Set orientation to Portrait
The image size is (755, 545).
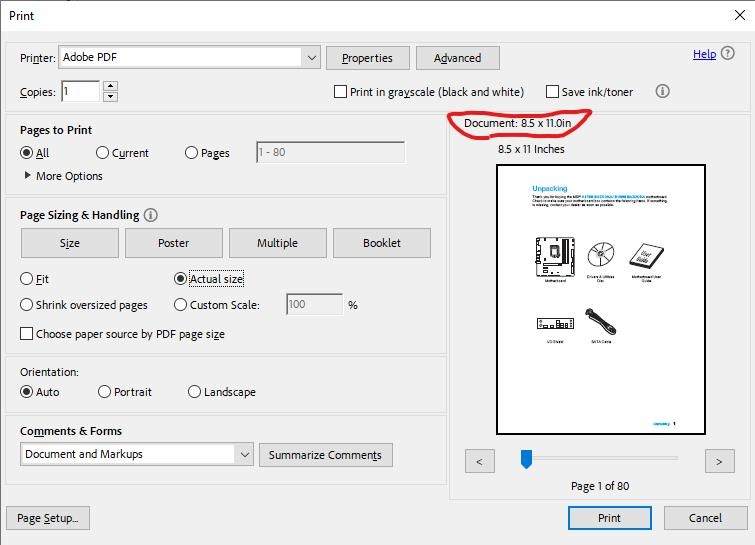[104, 392]
